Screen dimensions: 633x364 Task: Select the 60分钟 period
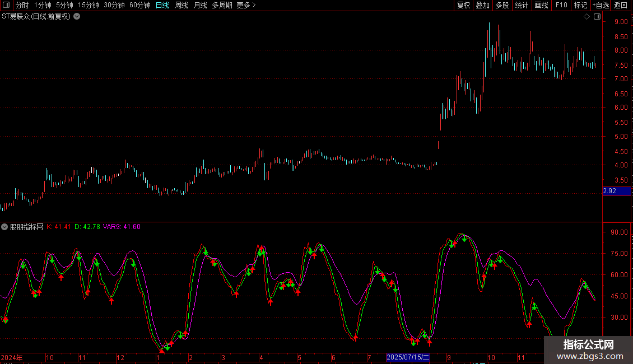pyautogui.click(x=140, y=5)
